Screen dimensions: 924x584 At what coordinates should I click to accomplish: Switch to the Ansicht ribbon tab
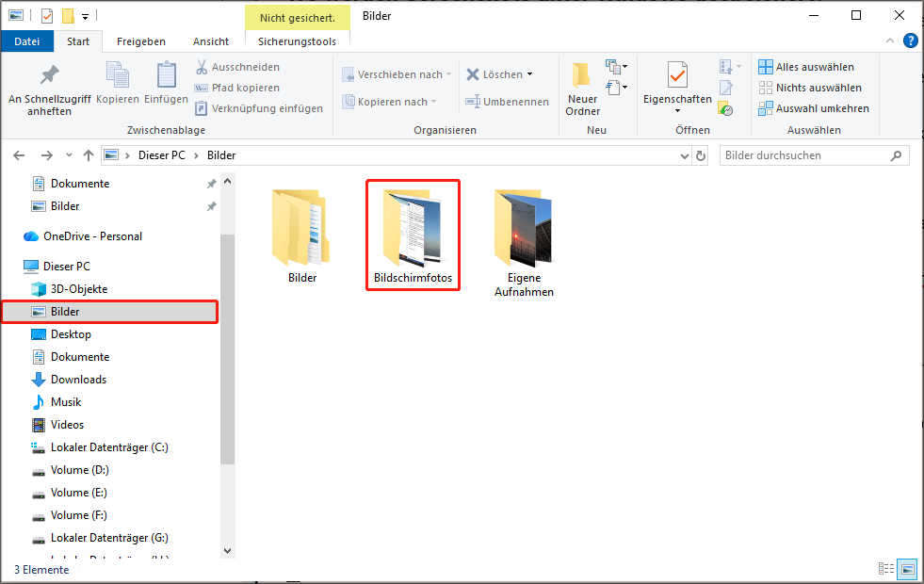[x=210, y=41]
